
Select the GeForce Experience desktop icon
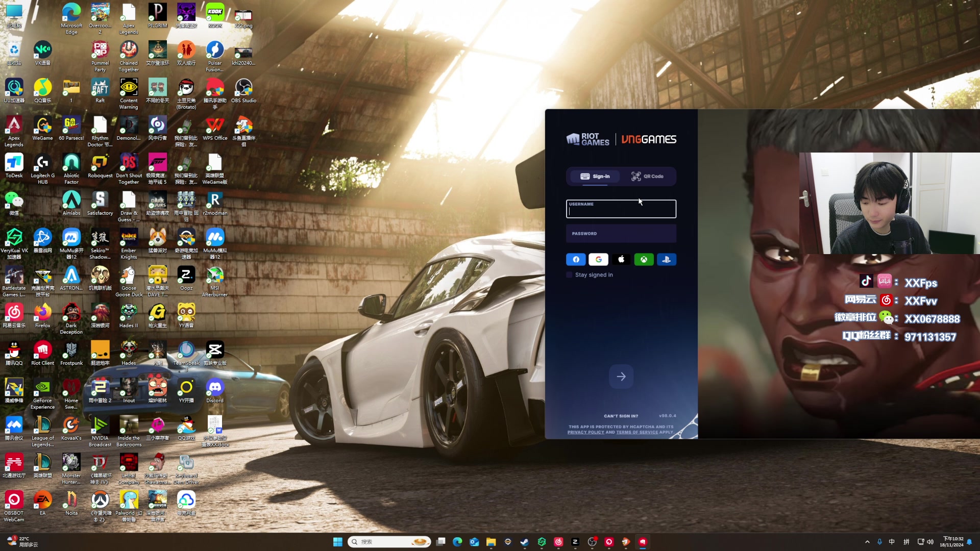pos(43,394)
